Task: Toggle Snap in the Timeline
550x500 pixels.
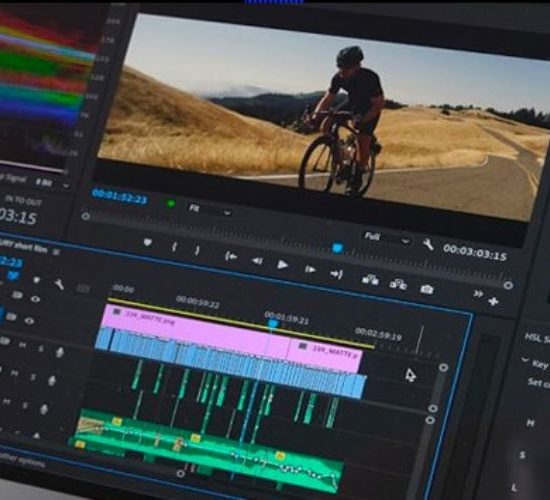Action: [x=13, y=275]
